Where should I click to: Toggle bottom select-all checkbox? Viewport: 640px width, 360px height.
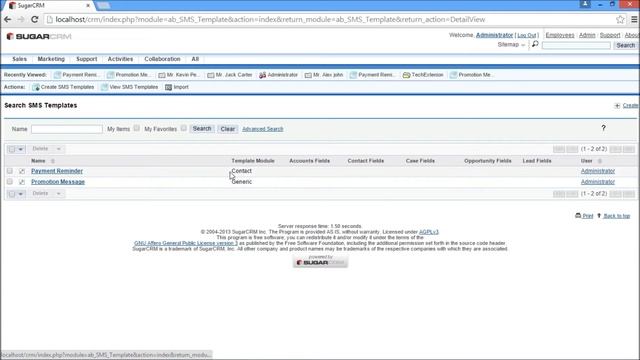12,194
